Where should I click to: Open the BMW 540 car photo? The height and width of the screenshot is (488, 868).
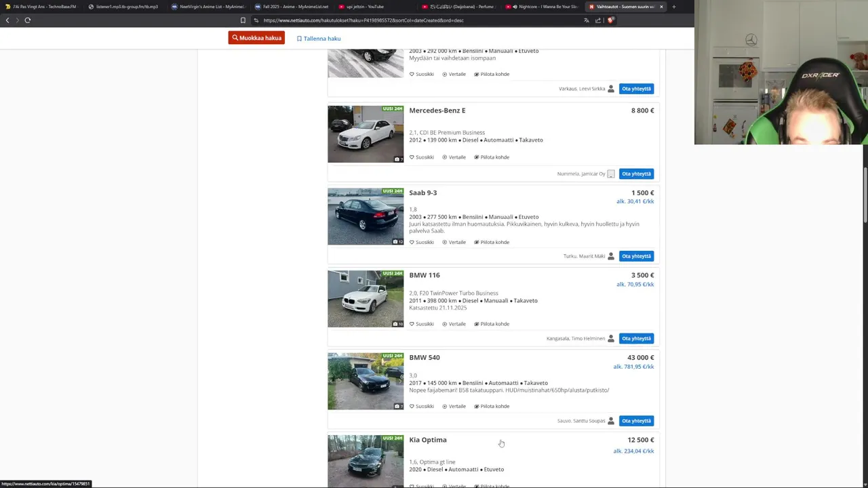pos(366,381)
